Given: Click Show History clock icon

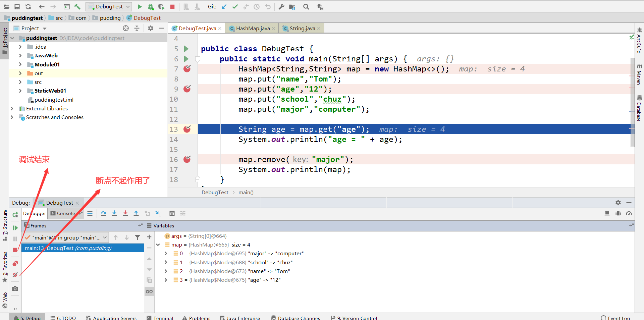Looking at the screenshot, I should coord(257,7).
